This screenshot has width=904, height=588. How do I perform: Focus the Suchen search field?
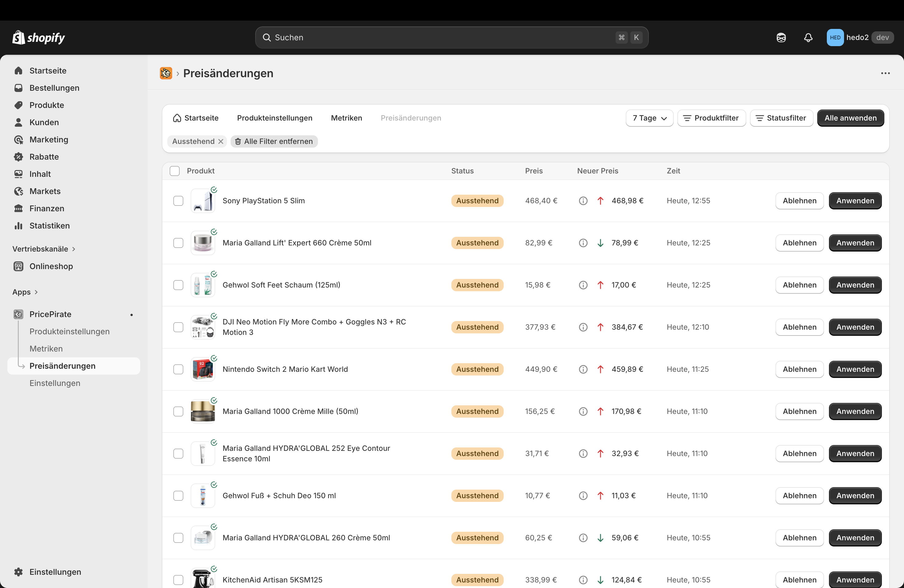tap(451, 37)
